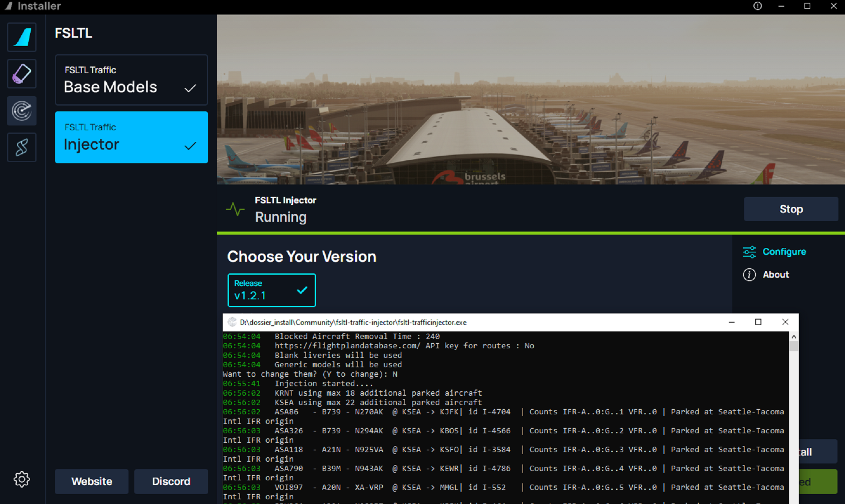
Task: Click the Running status pulse icon
Action: [x=235, y=209]
